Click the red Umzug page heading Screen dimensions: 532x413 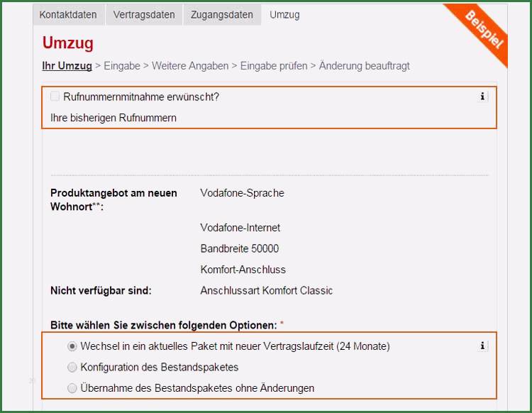(x=68, y=43)
